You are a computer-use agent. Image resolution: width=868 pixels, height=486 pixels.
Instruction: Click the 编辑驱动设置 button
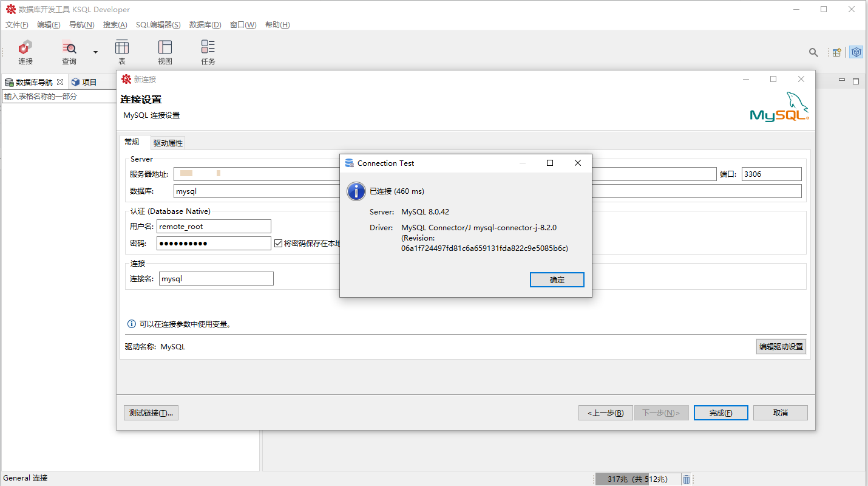(781, 347)
